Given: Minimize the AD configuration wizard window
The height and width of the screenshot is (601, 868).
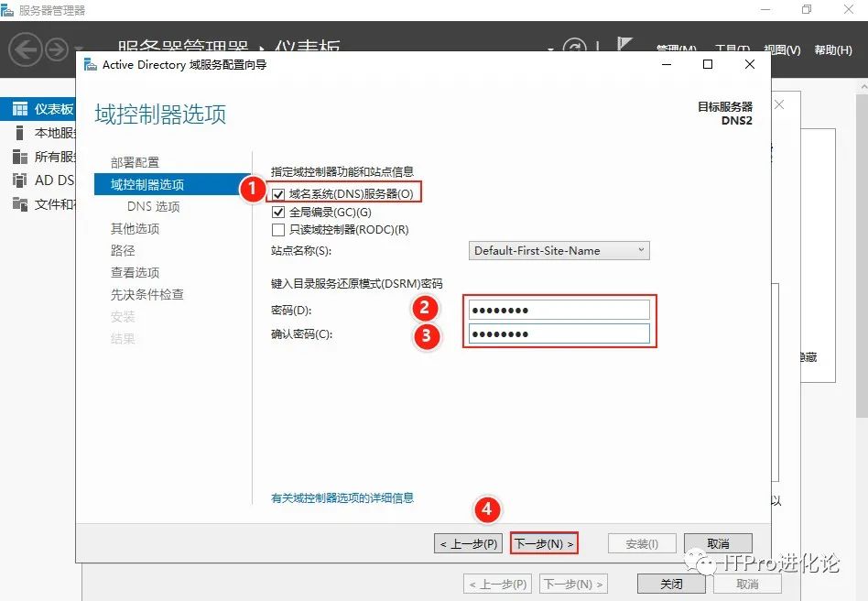Looking at the screenshot, I should point(667,64).
